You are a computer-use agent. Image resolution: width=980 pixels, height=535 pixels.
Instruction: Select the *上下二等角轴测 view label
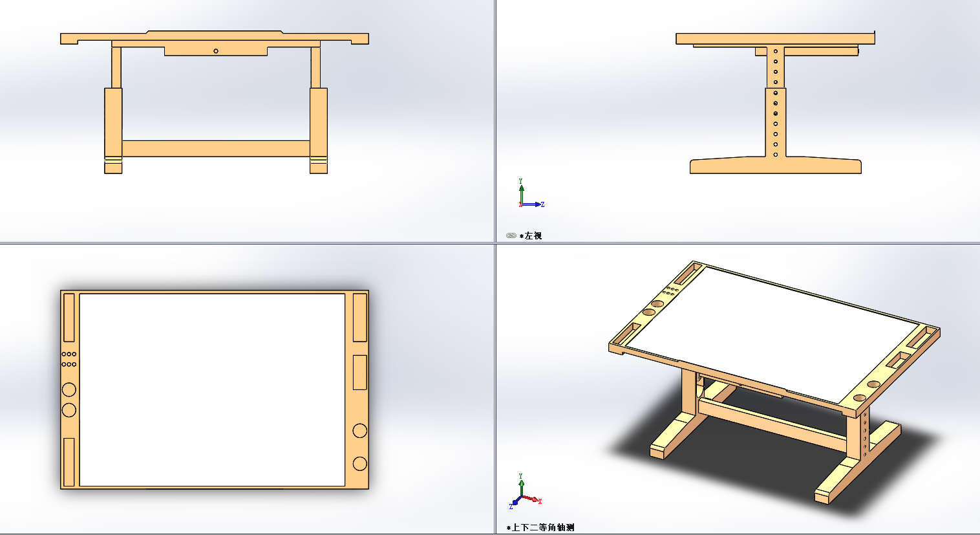point(540,527)
